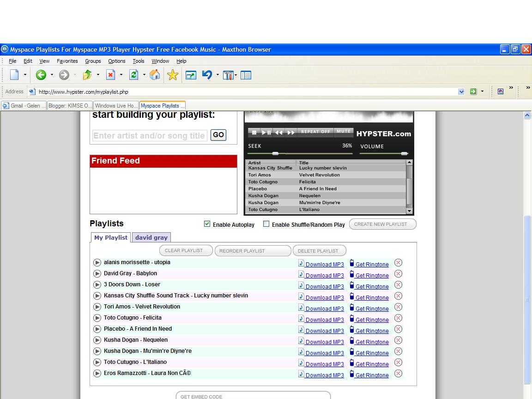Play David Gray - Babylon

point(97,273)
